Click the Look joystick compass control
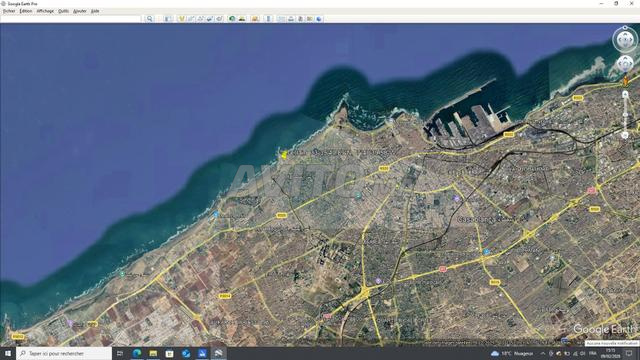 pyautogui.click(x=625, y=40)
